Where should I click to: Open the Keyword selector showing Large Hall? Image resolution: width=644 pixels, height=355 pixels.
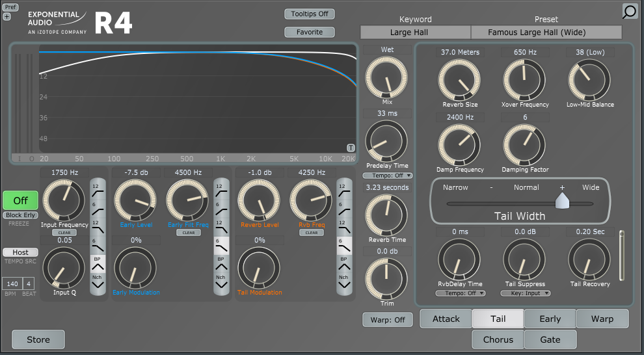point(415,33)
